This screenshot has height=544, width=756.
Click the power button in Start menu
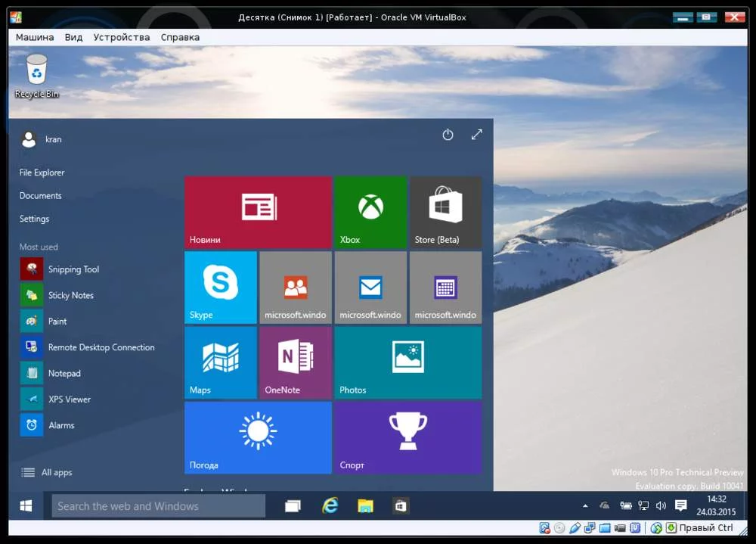[448, 135]
